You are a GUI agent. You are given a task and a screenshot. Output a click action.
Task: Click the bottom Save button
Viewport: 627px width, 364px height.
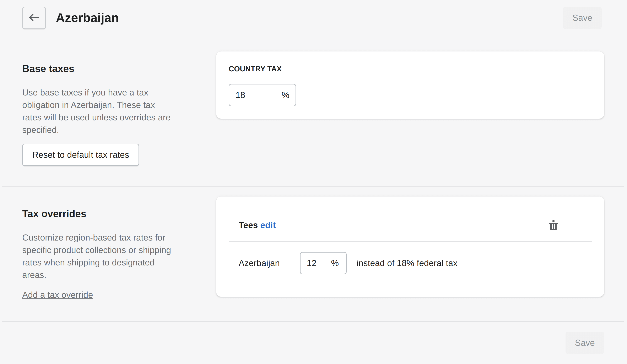coord(584,343)
